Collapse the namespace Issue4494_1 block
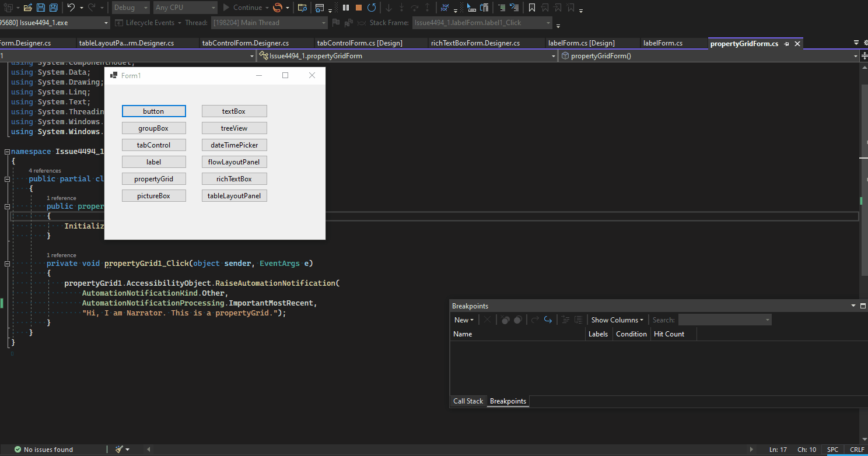The height and width of the screenshot is (456, 868). (7, 152)
